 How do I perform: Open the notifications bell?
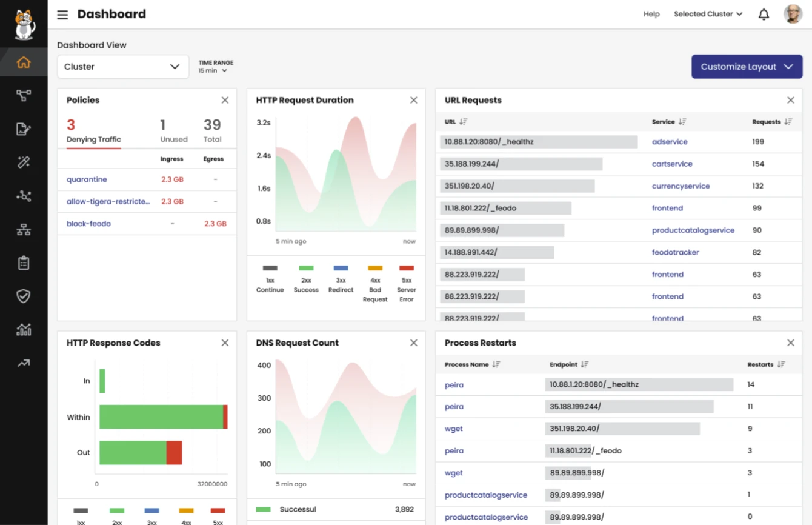tap(764, 15)
